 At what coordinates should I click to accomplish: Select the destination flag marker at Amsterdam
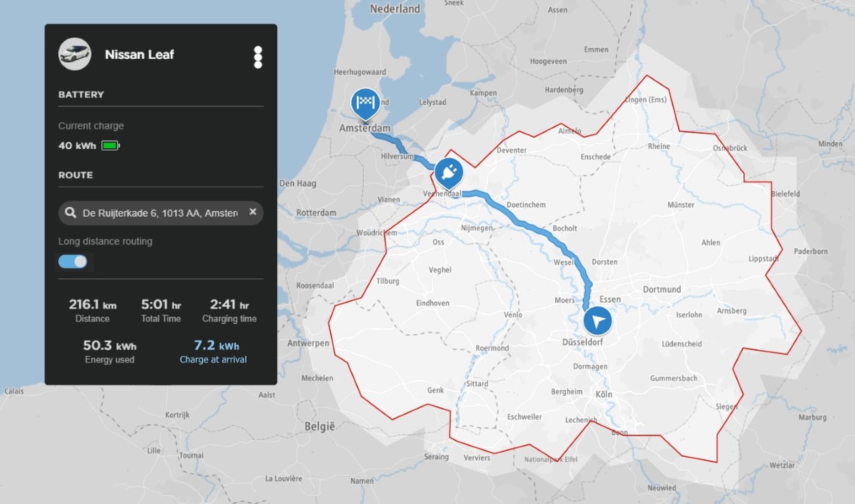click(x=365, y=105)
